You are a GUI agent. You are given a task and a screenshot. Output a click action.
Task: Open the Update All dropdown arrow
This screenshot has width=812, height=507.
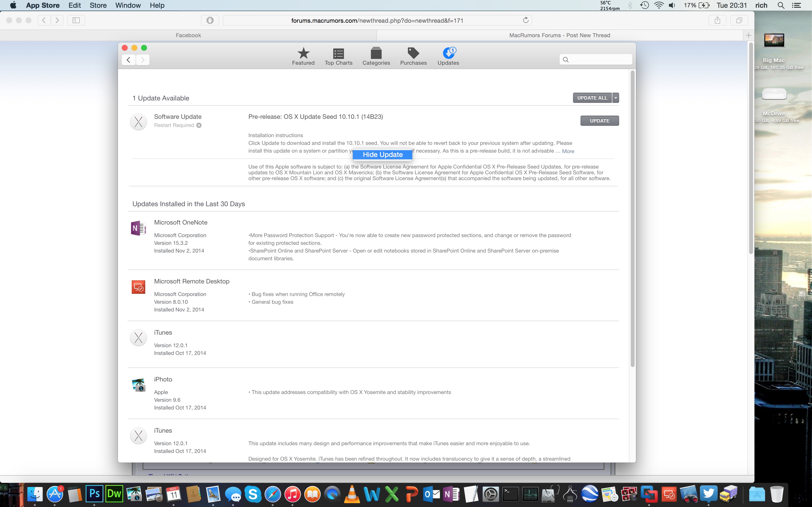tap(615, 98)
